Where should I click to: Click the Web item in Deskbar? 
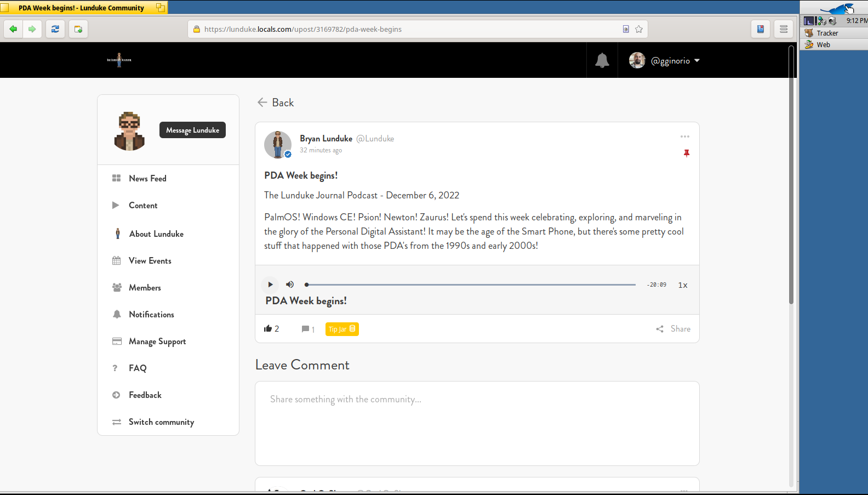(835, 44)
